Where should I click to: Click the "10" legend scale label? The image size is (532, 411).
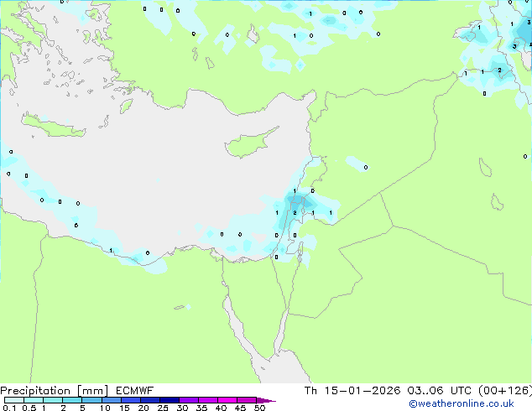pos(105,408)
